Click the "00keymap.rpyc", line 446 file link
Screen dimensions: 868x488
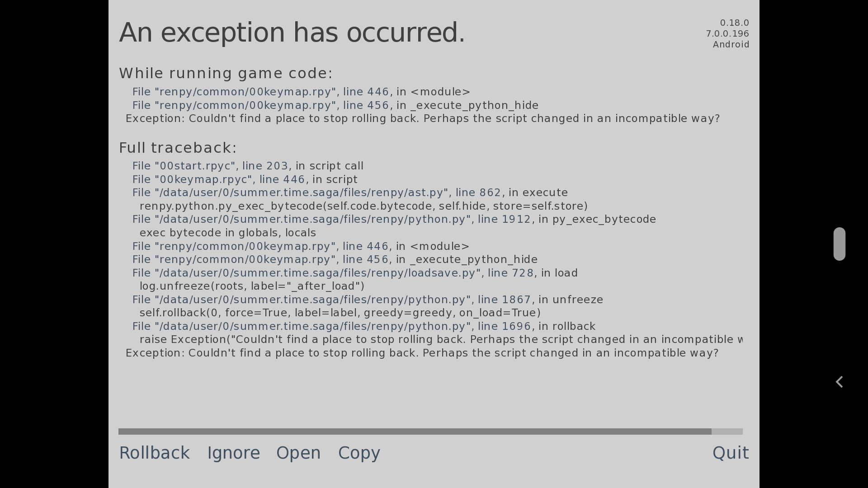[x=219, y=179]
